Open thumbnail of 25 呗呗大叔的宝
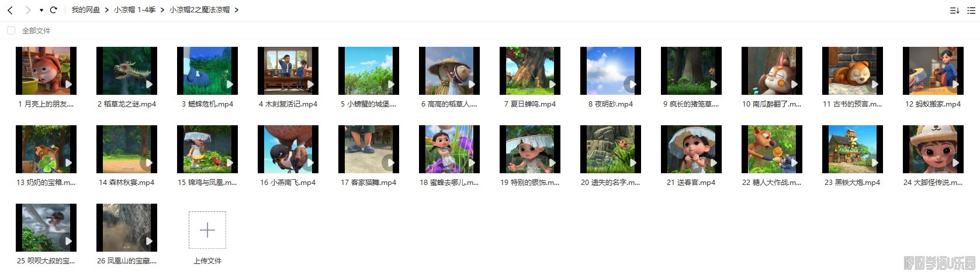Screen dimensions: 980x278 pos(46,228)
